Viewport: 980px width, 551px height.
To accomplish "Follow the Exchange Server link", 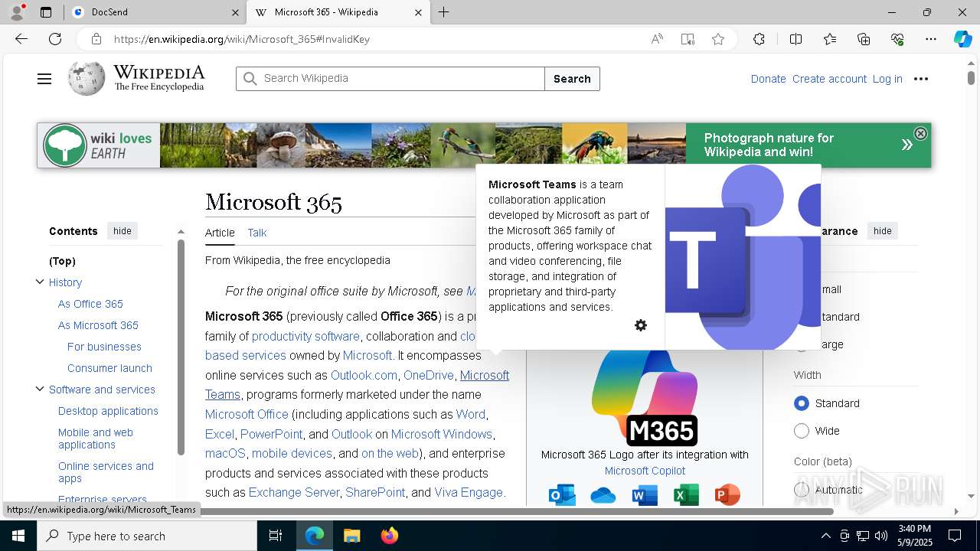I will pyautogui.click(x=294, y=493).
